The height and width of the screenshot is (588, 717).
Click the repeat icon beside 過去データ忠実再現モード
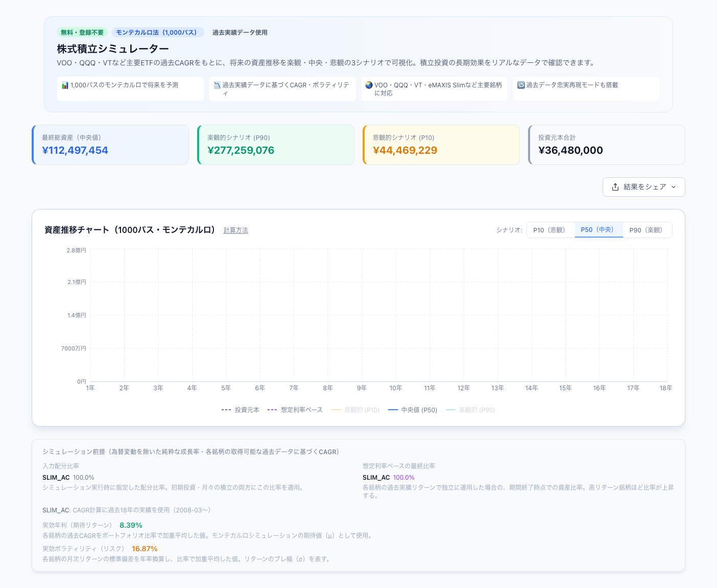pyautogui.click(x=521, y=85)
